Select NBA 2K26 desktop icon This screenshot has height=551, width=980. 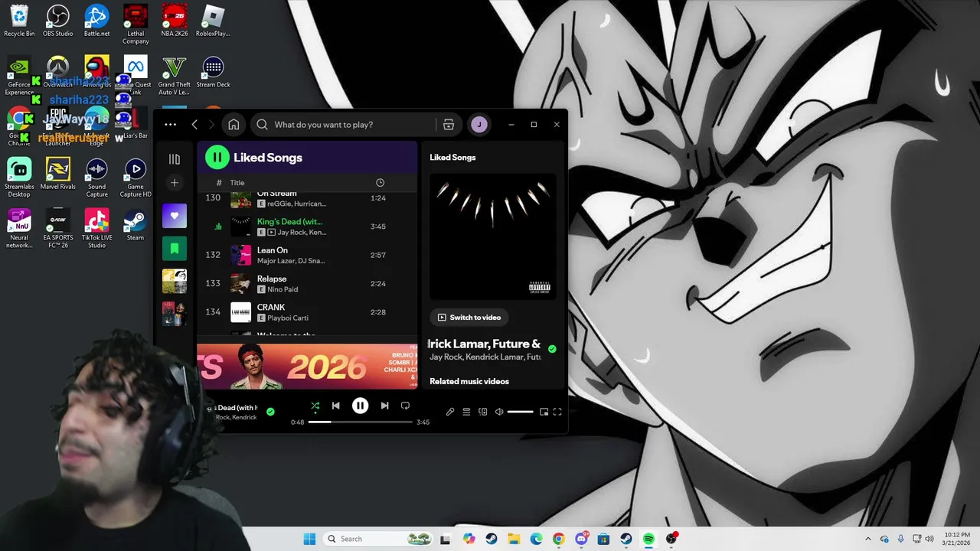point(175,21)
